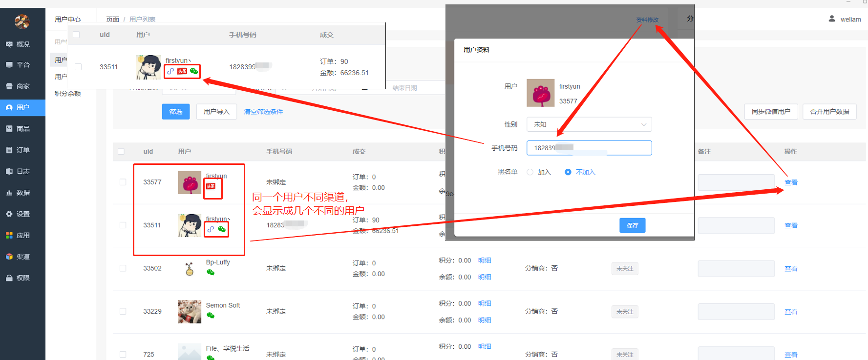Screen dimensions: 868x360
Task: Open 余额 明细 link for Semon Soft
Action: [485, 320]
